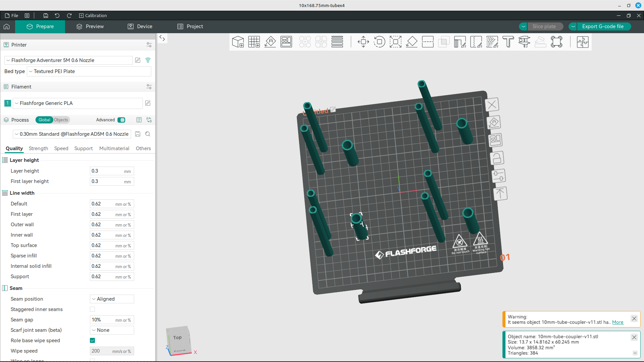Select the Cut tool
The height and width of the screenshot is (362, 644).
[x=428, y=42]
